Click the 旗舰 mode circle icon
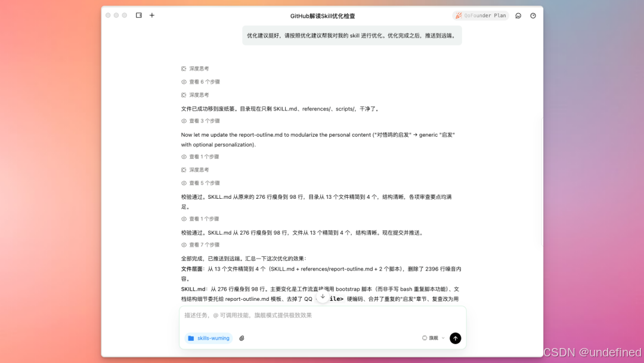The height and width of the screenshot is (363, 644). [x=425, y=338]
